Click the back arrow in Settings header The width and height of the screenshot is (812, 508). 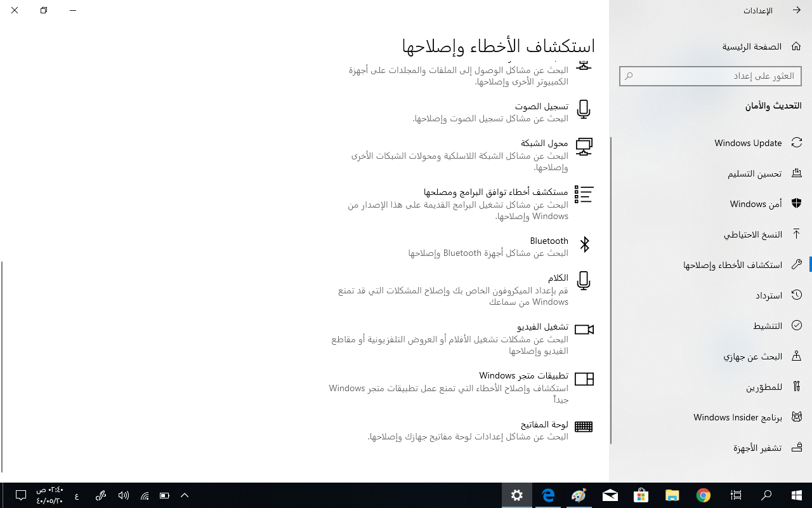coord(797,10)
